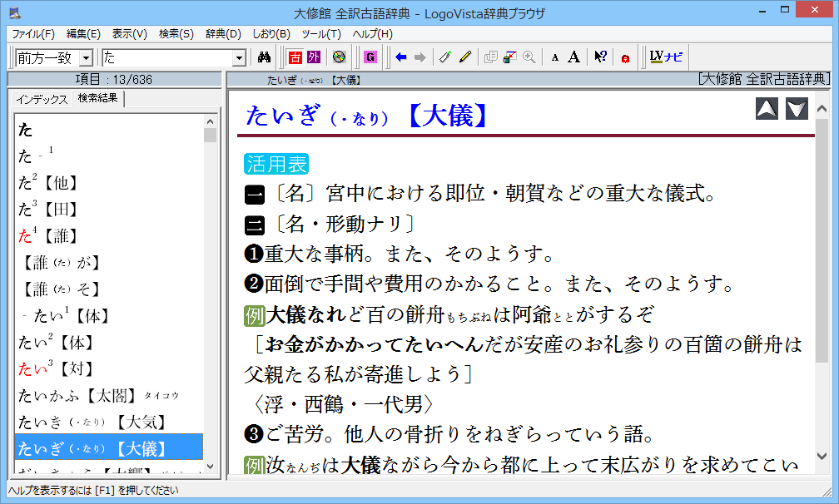839x504 pixels.
Task: Click the first green 例 example marker
Action: pos(255,315)
